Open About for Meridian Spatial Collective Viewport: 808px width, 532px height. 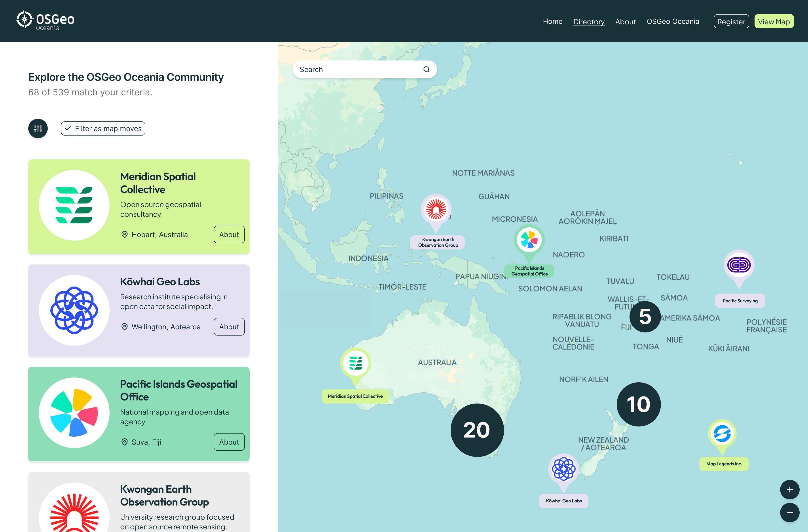pos(229,234)
